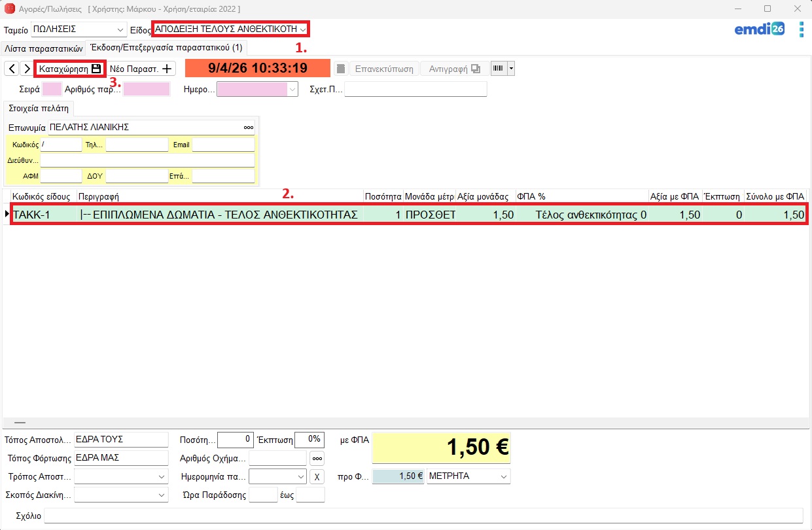Expand the barcode button dropdown arrow
Screen dimensions: 812x530
click(511, 69)
